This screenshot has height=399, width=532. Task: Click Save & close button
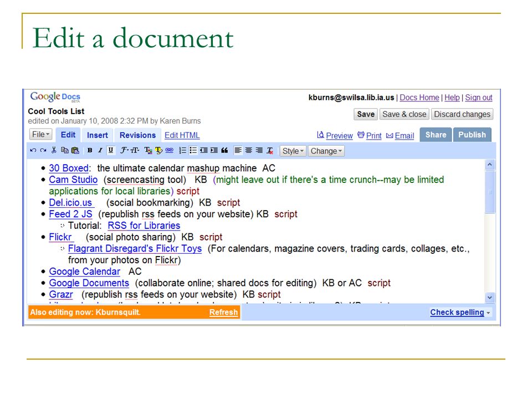[x=404, y=114]
